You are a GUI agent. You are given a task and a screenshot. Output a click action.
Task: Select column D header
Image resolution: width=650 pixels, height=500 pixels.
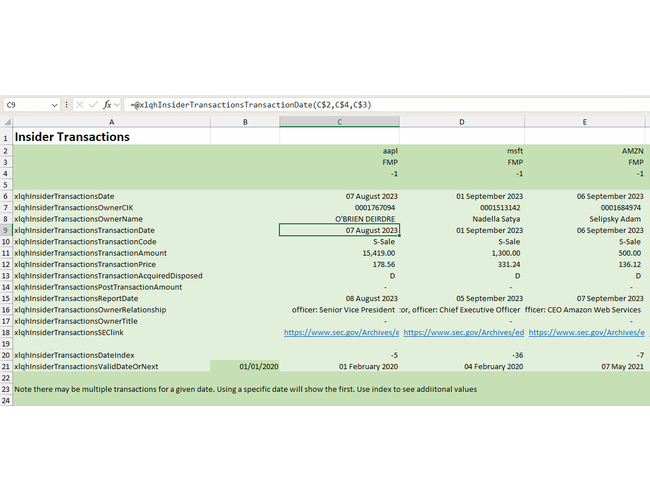pyautogui.click(x=462, y=122)
